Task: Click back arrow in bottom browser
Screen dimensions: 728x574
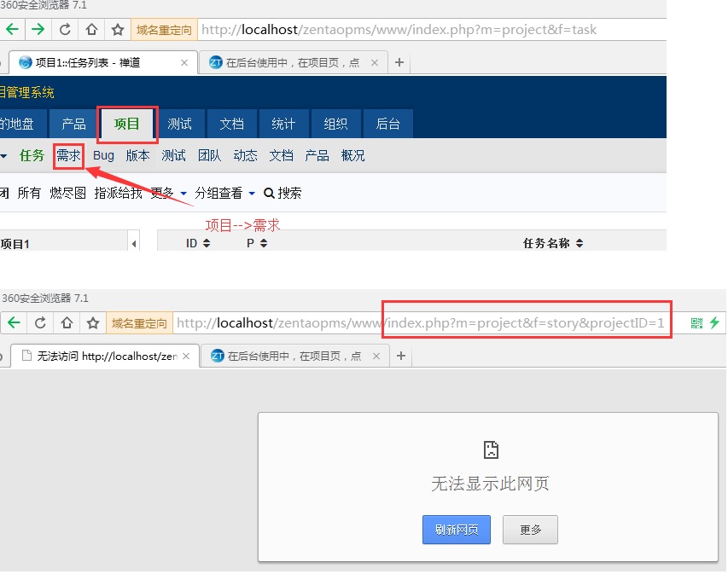Action: [x=14, y=322]
